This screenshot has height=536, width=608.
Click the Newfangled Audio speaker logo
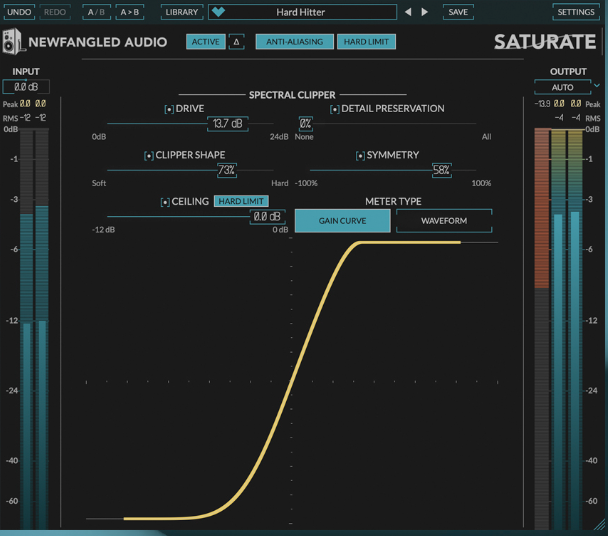coord(12,41)
